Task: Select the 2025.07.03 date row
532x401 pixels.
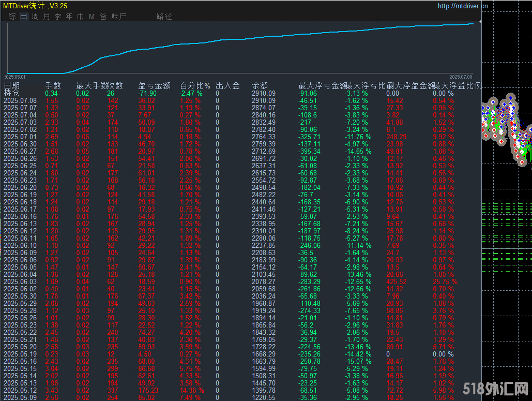Action: point(20,122)
